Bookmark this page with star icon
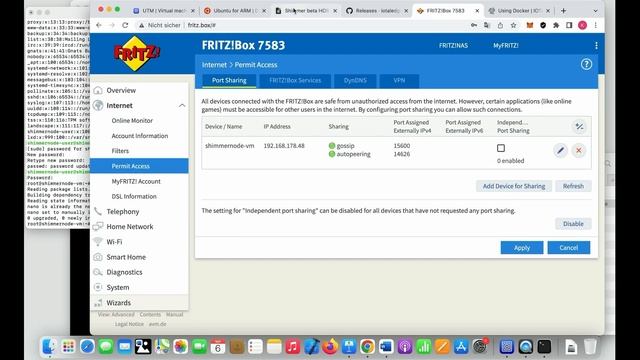 (x=513, y=25)
